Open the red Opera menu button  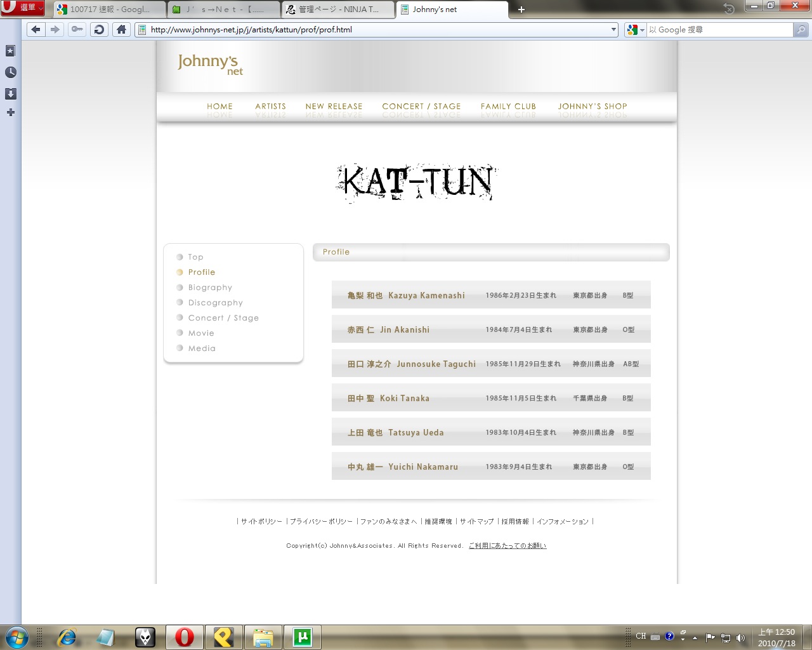(23, 8)
